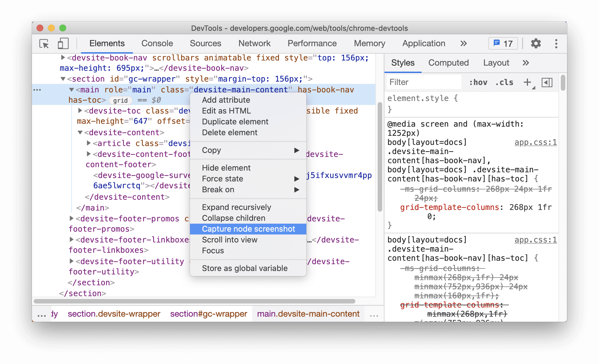This screenshot has height=364, width=599.
Task: Click the Styles panel tab
Action: [x=402, y=62]
